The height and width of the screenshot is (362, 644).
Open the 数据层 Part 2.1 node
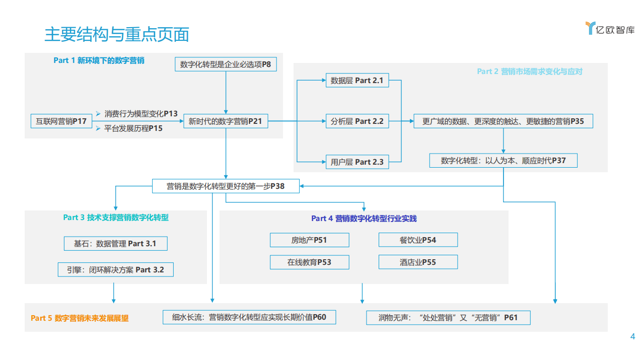357,81
